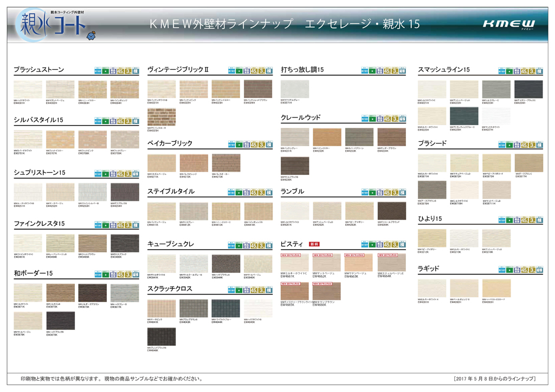Click the footer date note 2017年5月8日からのラインナップ
The width and height of the screenshot is (555, 392).
pos(494,379)
